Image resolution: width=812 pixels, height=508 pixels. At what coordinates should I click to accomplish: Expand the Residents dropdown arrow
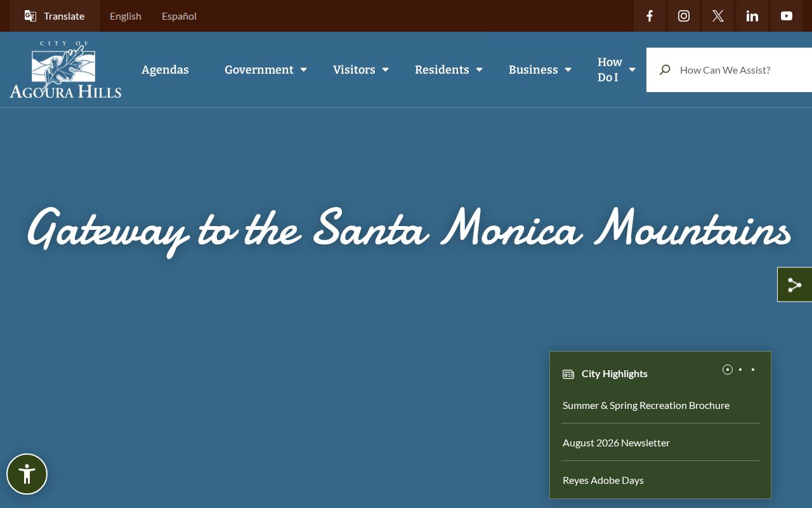pyautogui.click(x=480, y=70)
